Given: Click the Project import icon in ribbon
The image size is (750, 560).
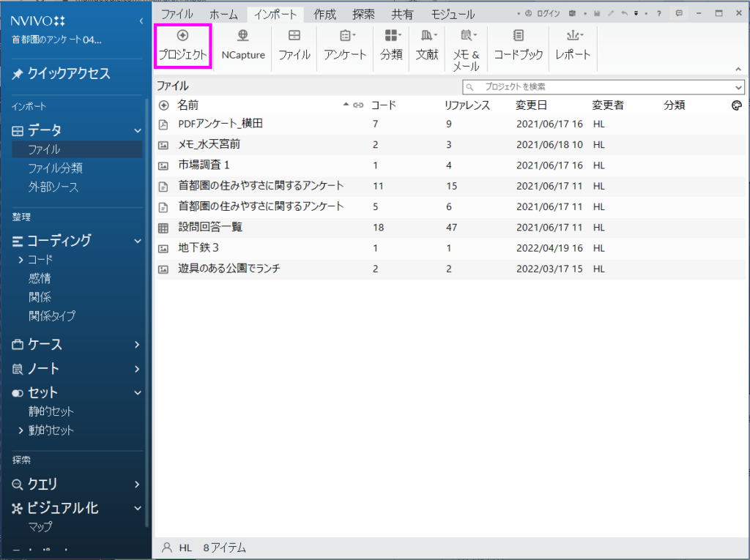Looking at the screenshot, I should 182,36.
